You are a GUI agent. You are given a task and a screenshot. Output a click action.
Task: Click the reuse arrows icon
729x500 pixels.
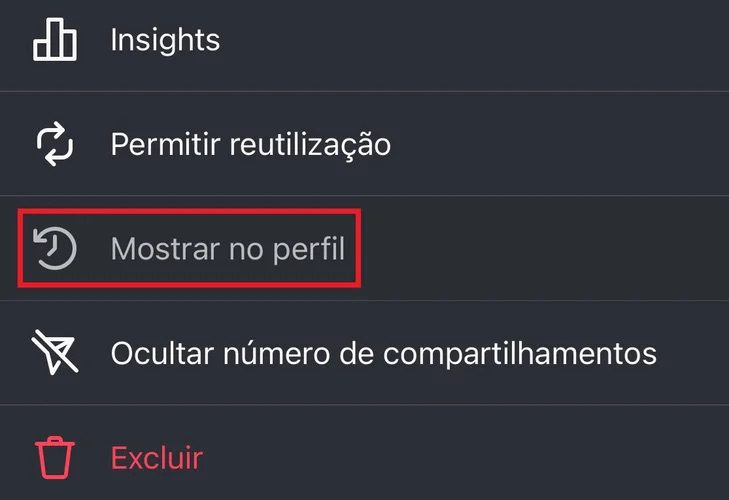55,145
